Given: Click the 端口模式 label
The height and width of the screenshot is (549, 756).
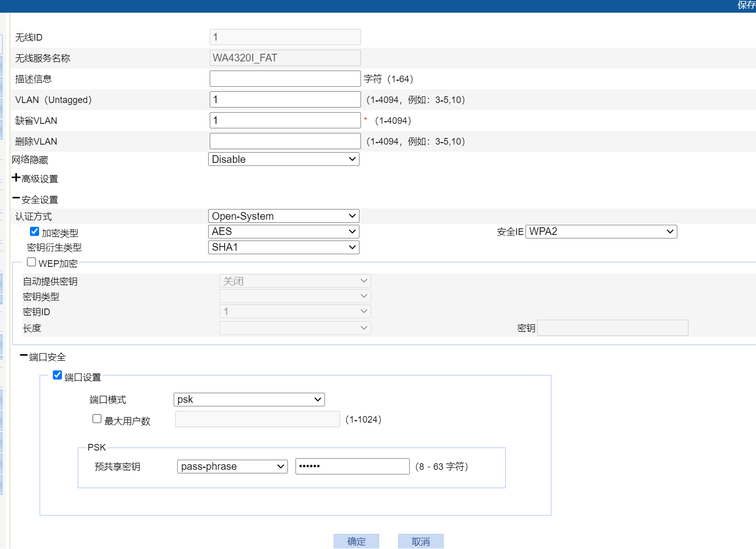Looking at the screenshot, I should coord(108,400).
